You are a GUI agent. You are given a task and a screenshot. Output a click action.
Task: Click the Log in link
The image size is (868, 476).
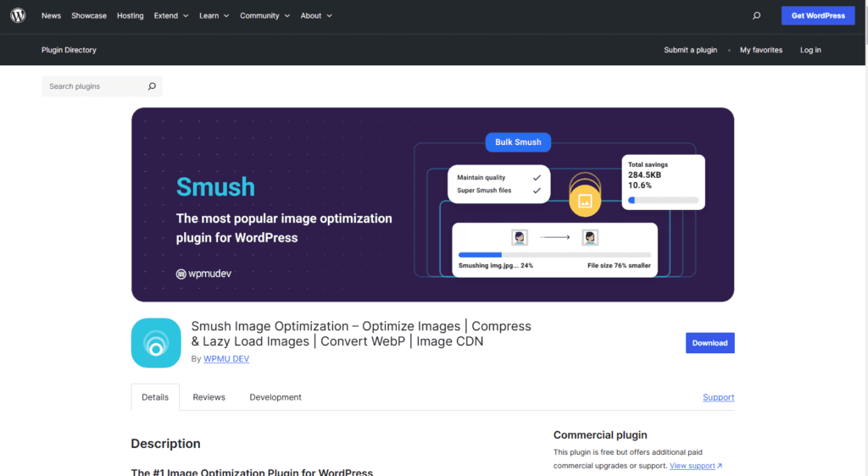click(810, 50)
